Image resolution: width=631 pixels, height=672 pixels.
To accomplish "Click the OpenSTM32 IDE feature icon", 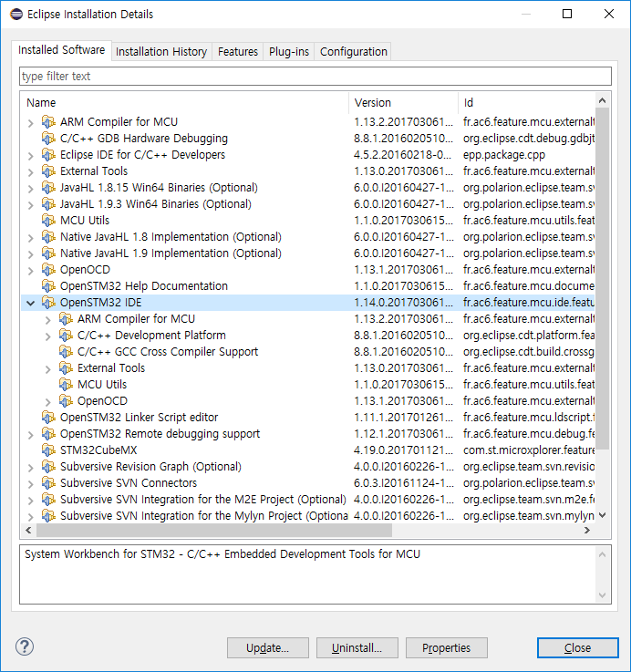I will click(x=48, y=303).
